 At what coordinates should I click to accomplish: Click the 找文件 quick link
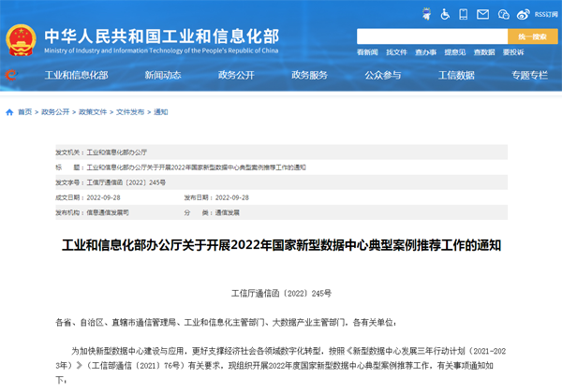click(x=397, y=52)
